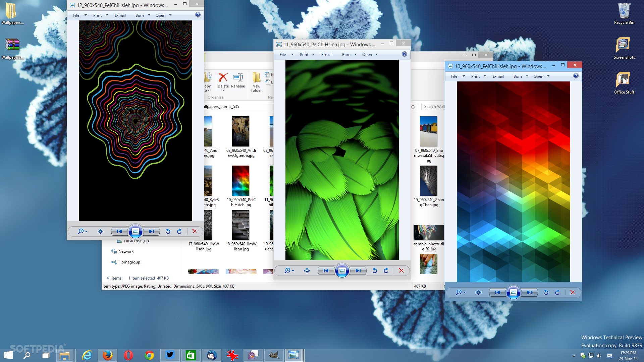Play slide show in 11_960x540 viewer
Viewport: 644px width, 362px height.
tap(342, 271)
